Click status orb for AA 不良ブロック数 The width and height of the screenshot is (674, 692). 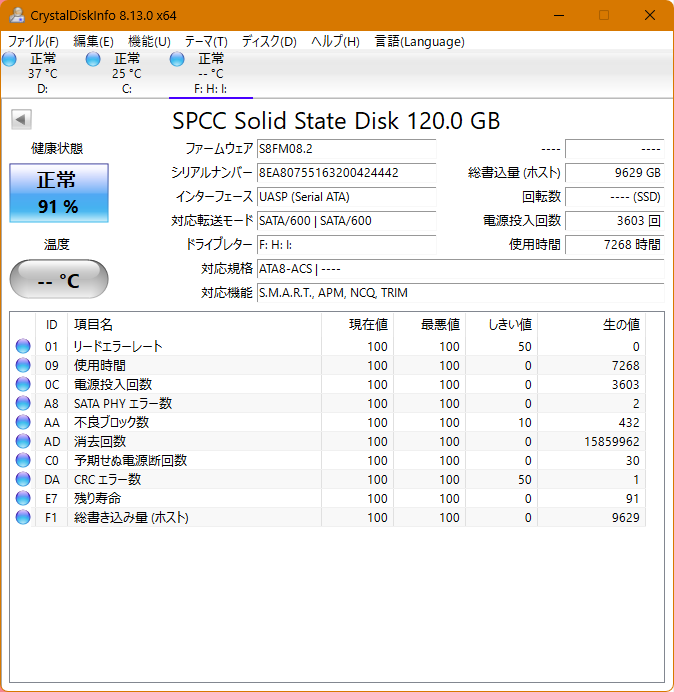(23, 422)
